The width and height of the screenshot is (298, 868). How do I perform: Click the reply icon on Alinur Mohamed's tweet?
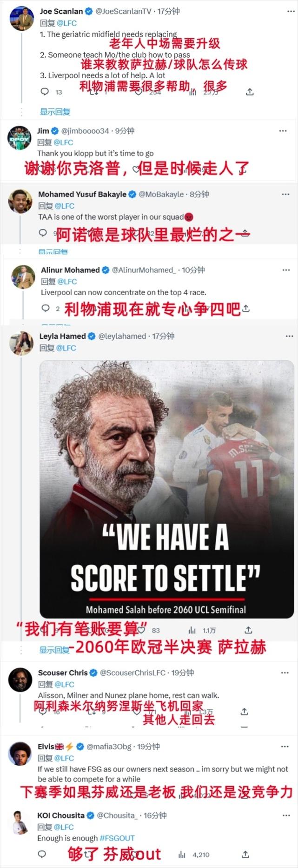coord(46,308)
